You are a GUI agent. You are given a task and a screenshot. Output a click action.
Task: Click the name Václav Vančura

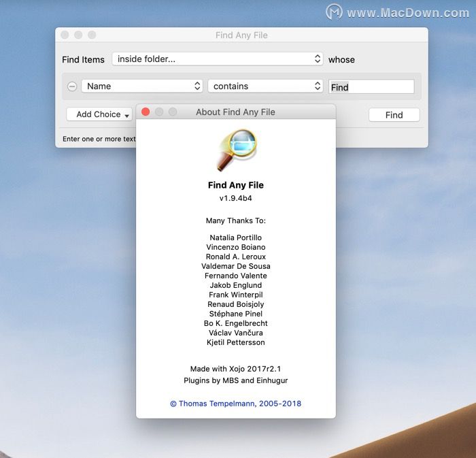tap(235, 333)
